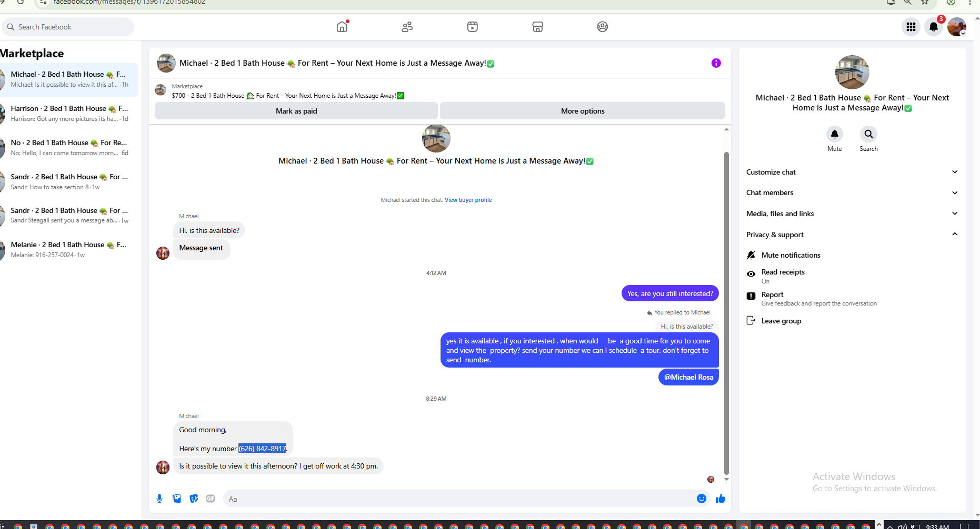Open the Friends icon in top navigation
The height and width of the screenshot is (529, 980).
[x=407, y=27]
